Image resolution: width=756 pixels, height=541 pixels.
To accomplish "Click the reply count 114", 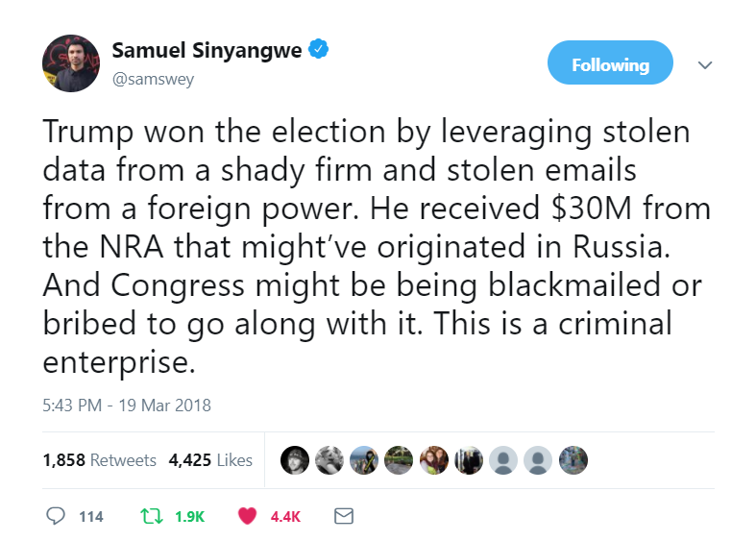I will tap(90, 516).
